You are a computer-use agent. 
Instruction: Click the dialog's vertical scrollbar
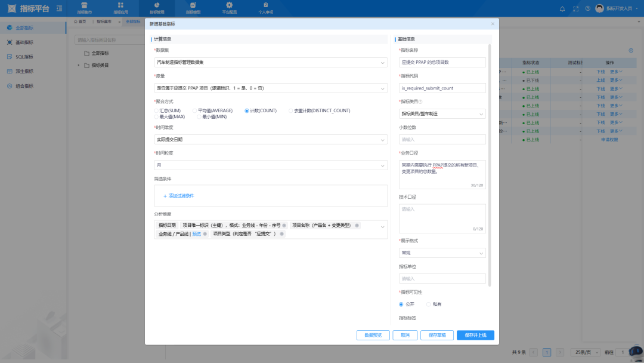pos(490,161)
